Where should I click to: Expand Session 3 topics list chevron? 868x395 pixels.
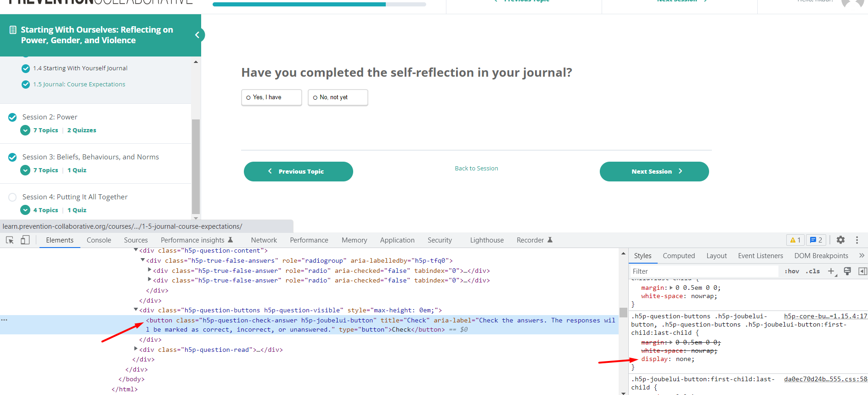pos(25,170)
